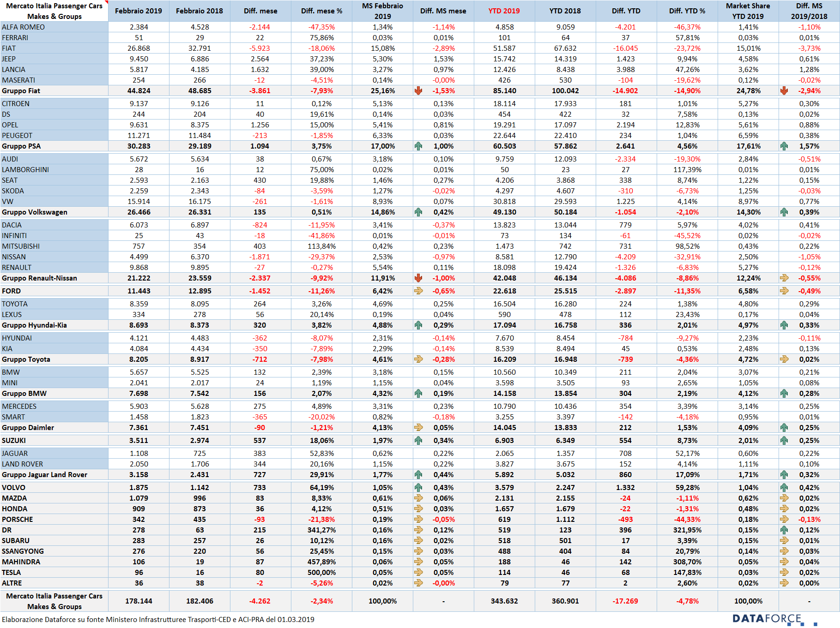Click FIAT Febbraio 2019 value '26.868'
The image size is (840, 628).
tap(139, 48)
